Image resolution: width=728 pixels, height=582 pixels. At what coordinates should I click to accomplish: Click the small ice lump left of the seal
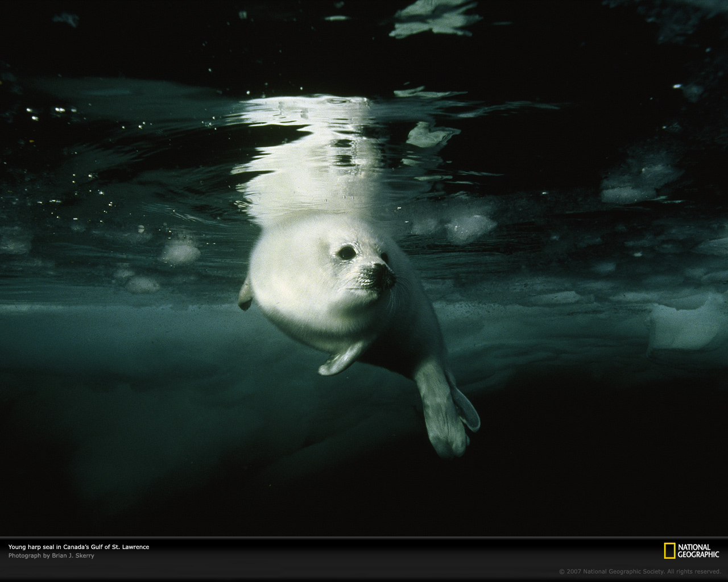(181, 250)
